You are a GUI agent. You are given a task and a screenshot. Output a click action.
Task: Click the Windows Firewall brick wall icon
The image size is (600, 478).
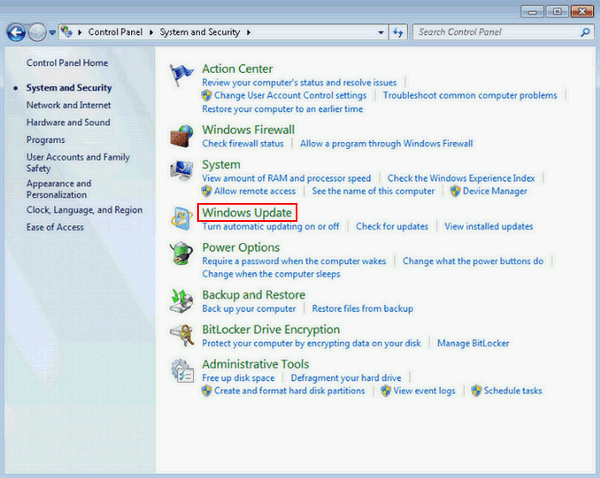pos(181,136)
